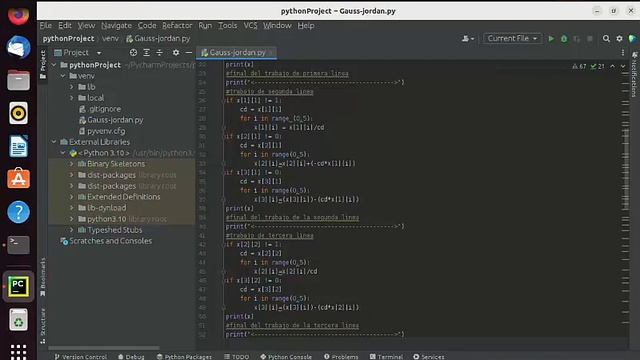This screenshot has height=360, width=640.
Task: Expand Extended Definitions node
Action: click(x=72, y=197)
